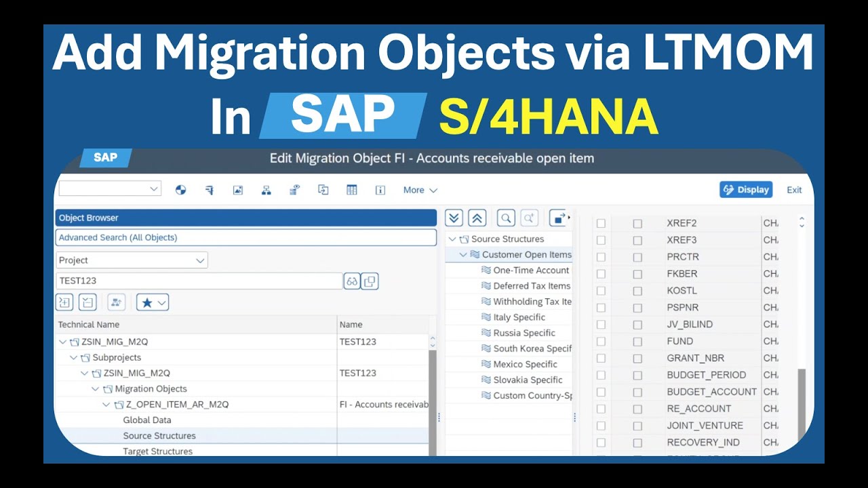Click the information toolbar icon
This screenshot has width=868, height=488.
380,190
